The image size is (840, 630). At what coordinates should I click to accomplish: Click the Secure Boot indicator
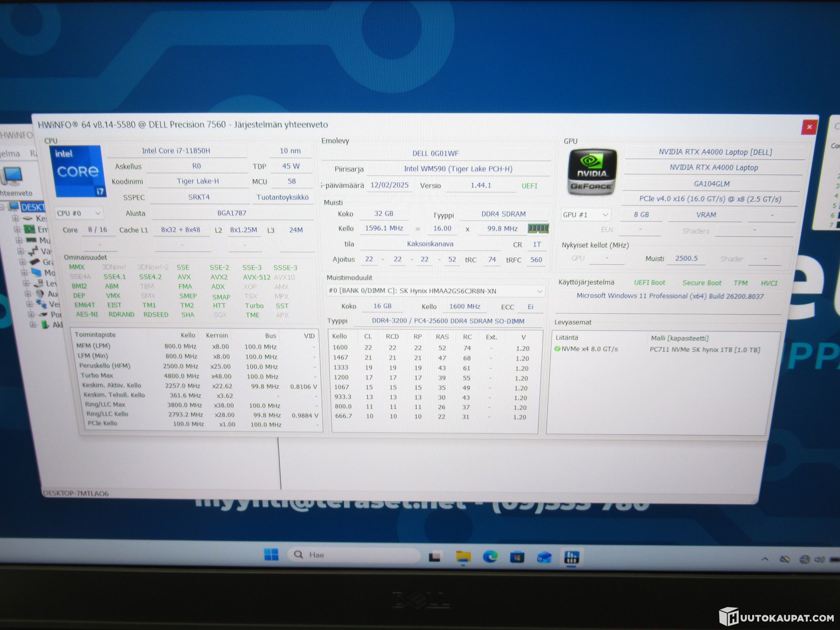[x=702, y=283]
